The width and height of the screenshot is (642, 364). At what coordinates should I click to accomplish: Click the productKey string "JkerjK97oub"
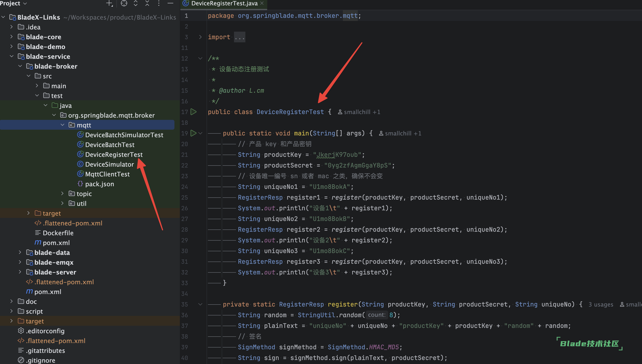coord(337,155)
